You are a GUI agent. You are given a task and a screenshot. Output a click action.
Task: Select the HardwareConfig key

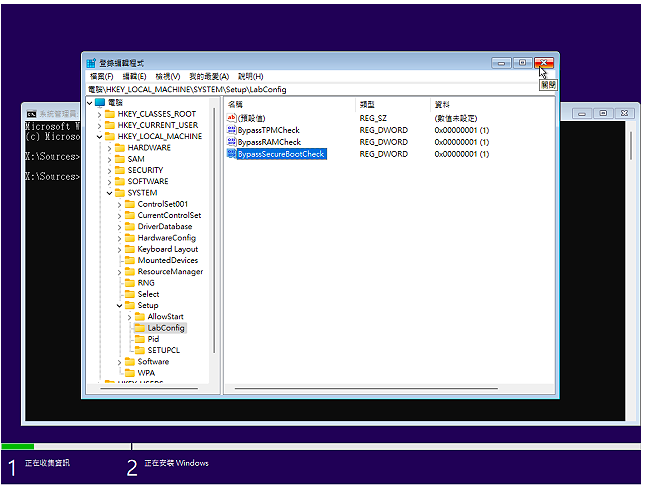pyautogui.click(x=167, y=238)
